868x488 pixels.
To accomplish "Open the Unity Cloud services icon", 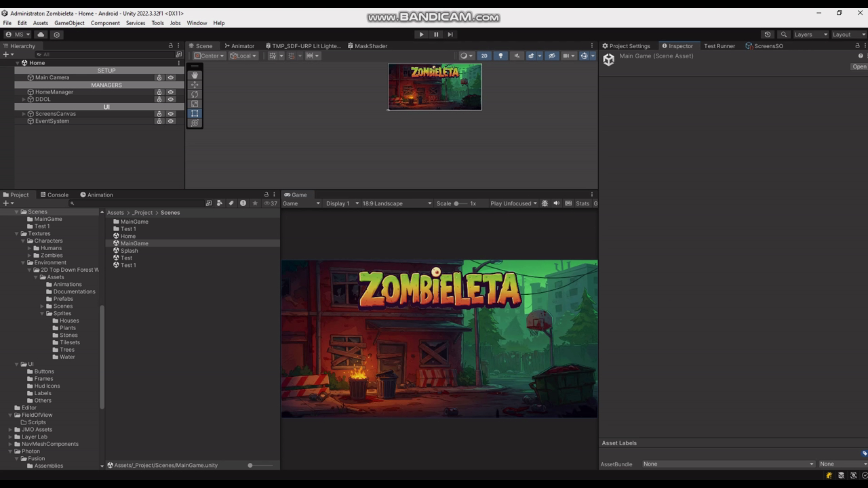I will click(x=41, y=35).
